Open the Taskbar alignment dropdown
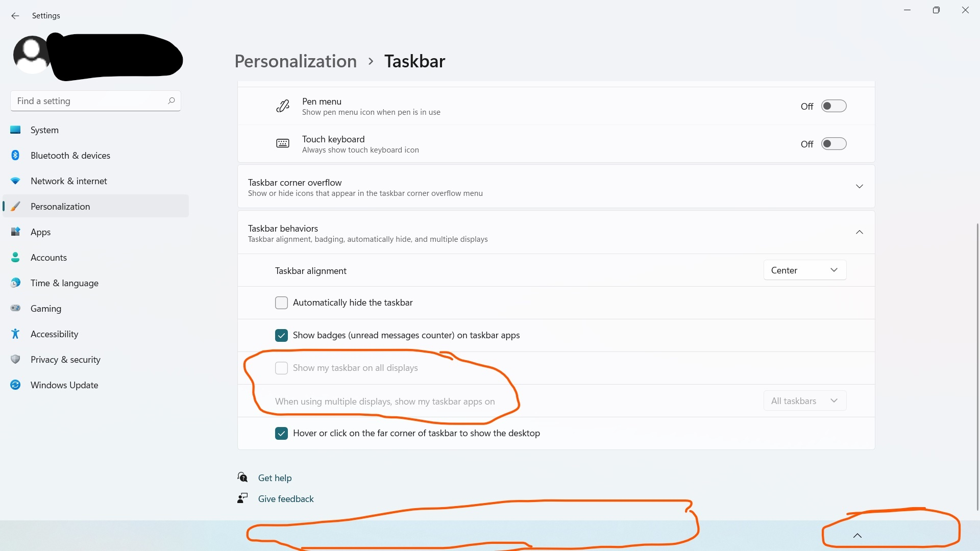The image size is (980, 551). pos(804,270)
